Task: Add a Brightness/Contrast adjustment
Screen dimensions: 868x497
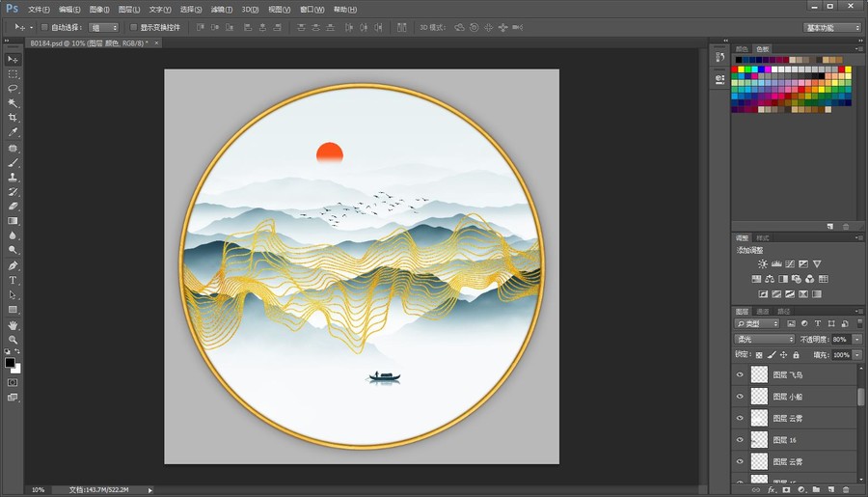Action: tap(763, 263)
